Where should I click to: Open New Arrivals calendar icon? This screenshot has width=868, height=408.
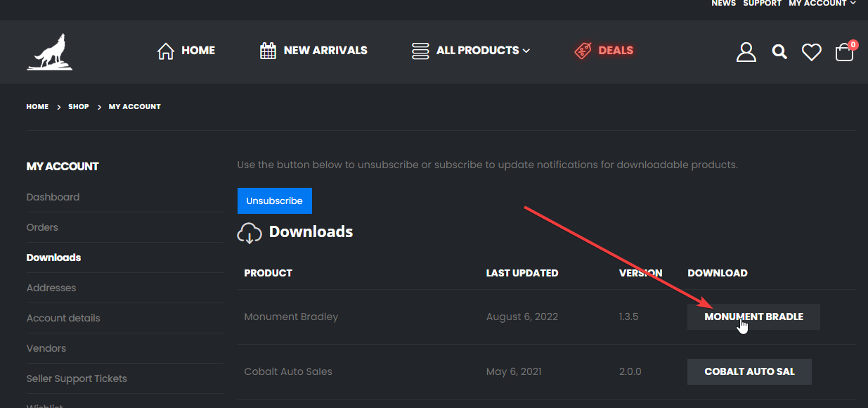click(268, 51)
